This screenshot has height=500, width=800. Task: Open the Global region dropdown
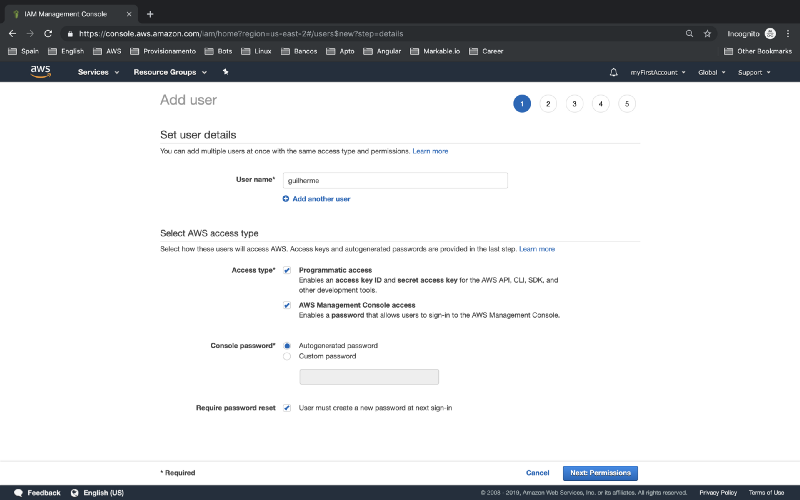(x=712, y=72)
